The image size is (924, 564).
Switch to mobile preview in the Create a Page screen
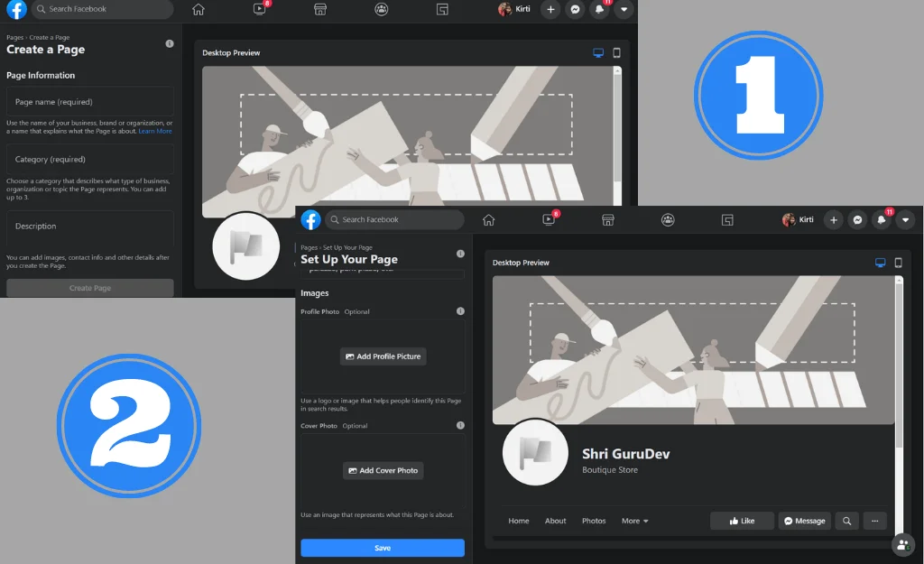[x=616, y=52]
